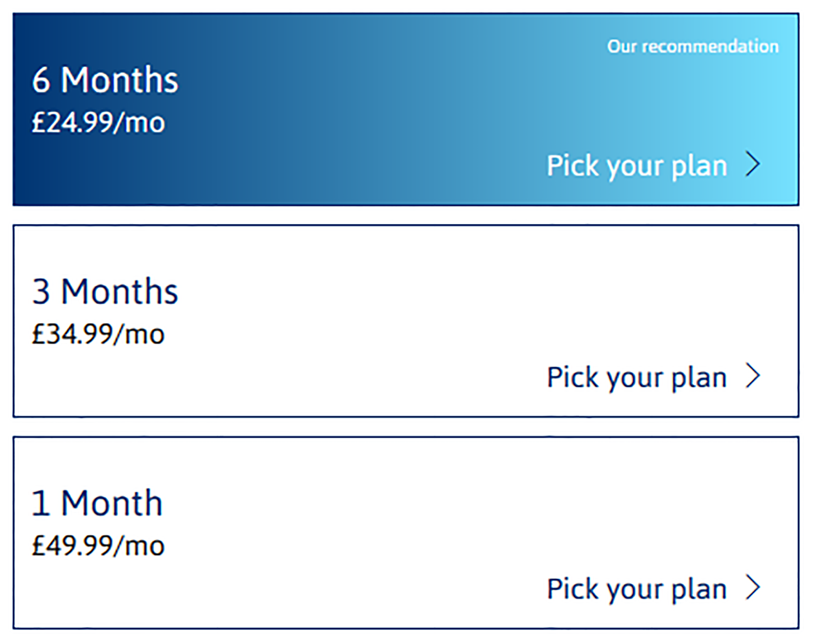The image size is (814, 644).
Task: Click 'Pick your plan' on 6 Months card
Action: [x=637, y=166]
